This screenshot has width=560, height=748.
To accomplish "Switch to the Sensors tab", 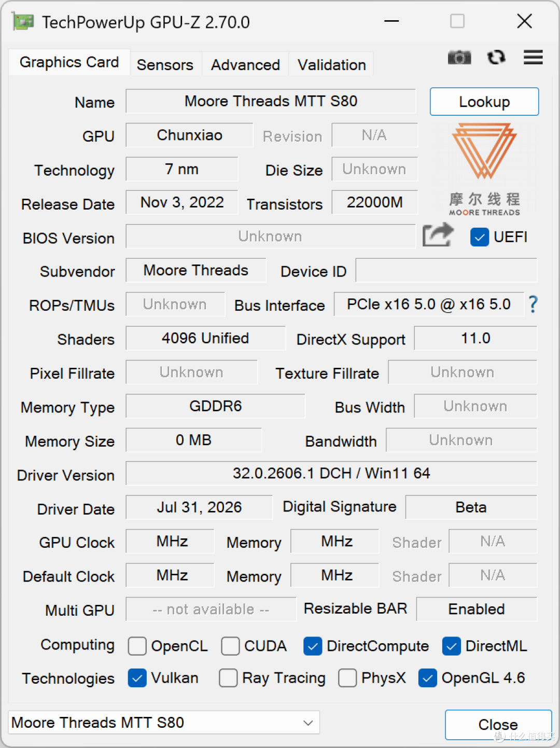I will click(165, 65).
